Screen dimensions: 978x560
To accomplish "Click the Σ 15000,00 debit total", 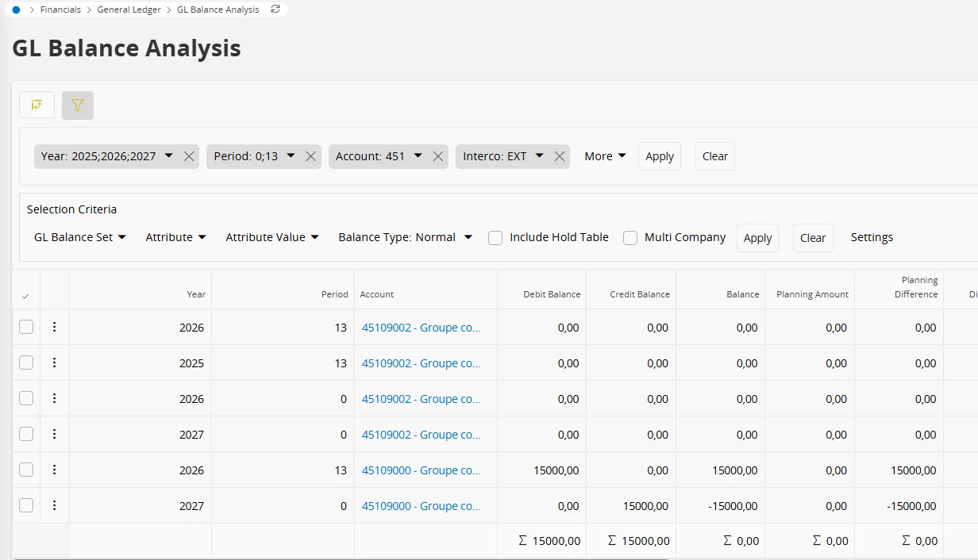I will (x=549, y=540).
